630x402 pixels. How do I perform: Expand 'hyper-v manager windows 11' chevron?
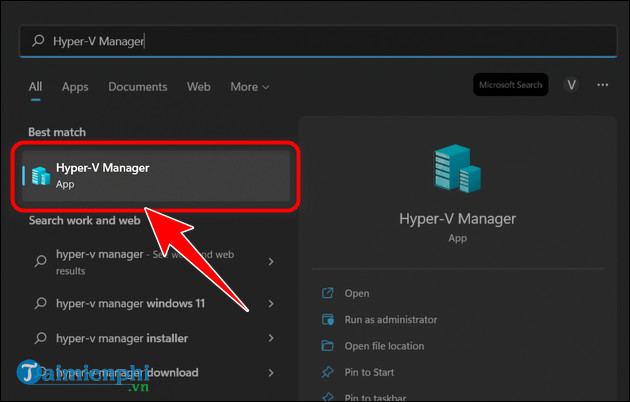click(x=271, y=304)
